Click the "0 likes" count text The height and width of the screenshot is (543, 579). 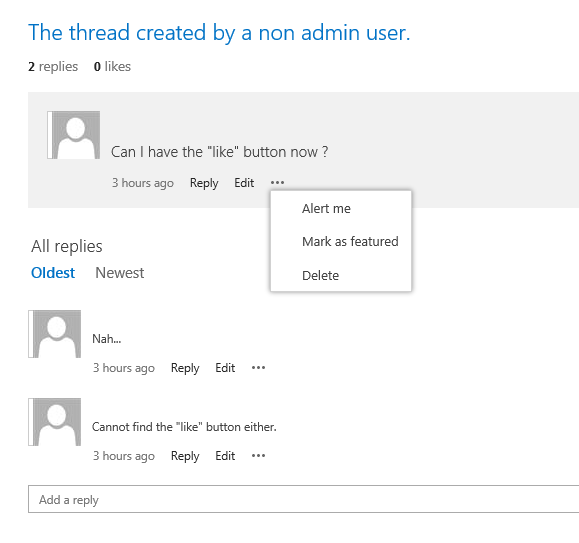(x=112, y=67)
